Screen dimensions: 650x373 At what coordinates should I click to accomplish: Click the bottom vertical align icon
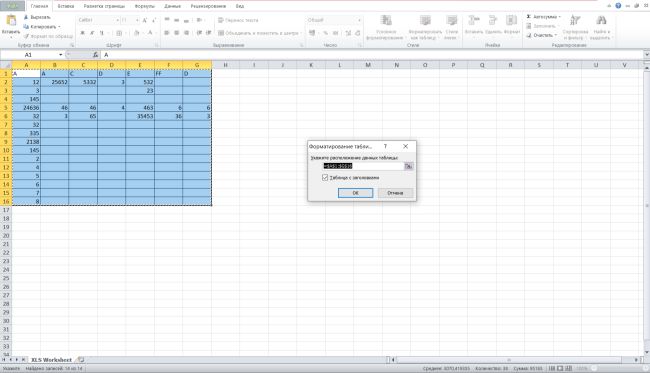(x=187, y=20)
